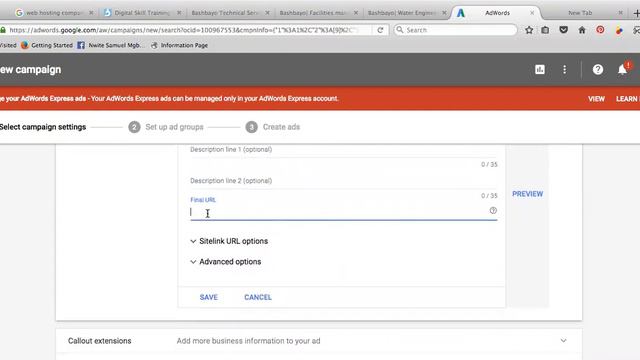Switch to the New Tab tab
Image resolution: width=640 pixels, height=360 pixels.
tap(580, 13)
